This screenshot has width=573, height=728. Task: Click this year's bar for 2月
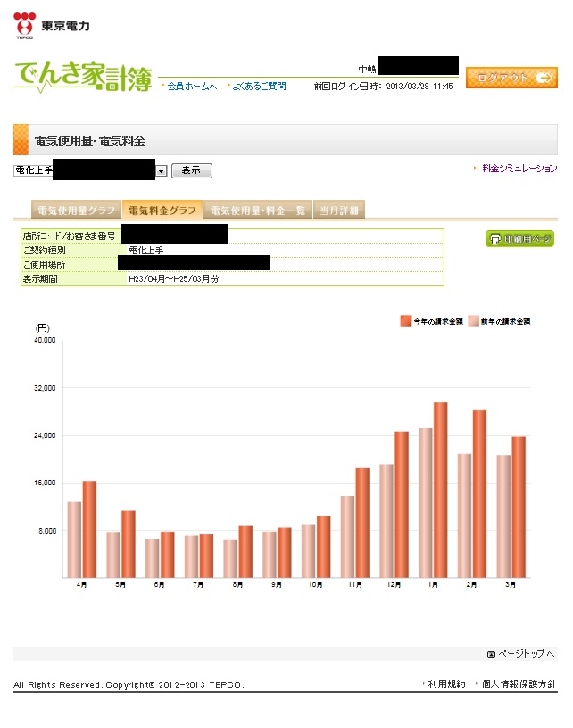tap(479, 494)
